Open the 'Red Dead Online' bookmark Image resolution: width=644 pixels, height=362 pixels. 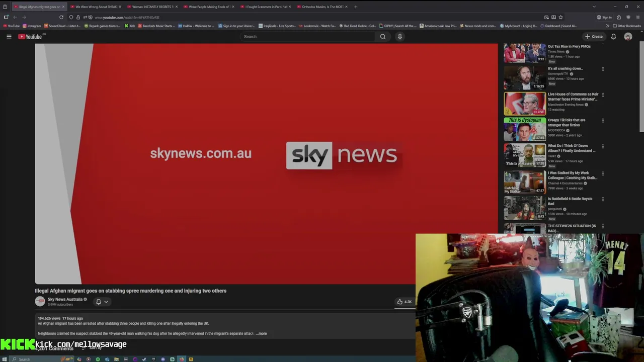(358, 26)
